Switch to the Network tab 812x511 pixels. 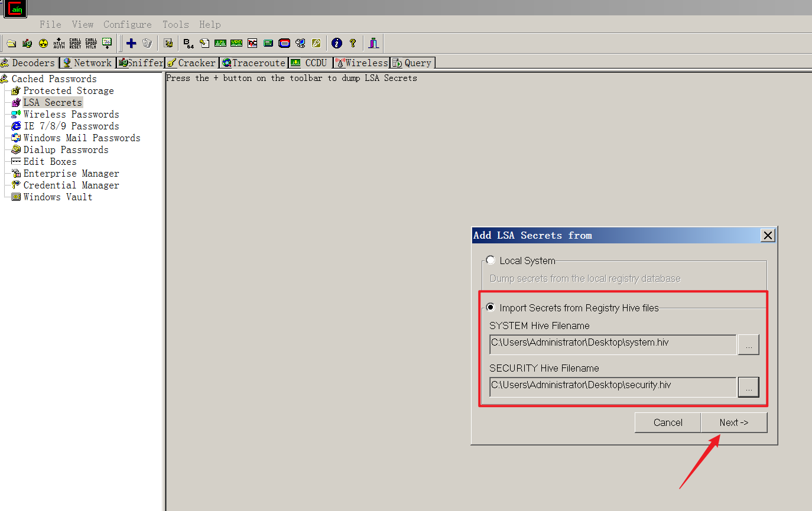tap(88, 63)
